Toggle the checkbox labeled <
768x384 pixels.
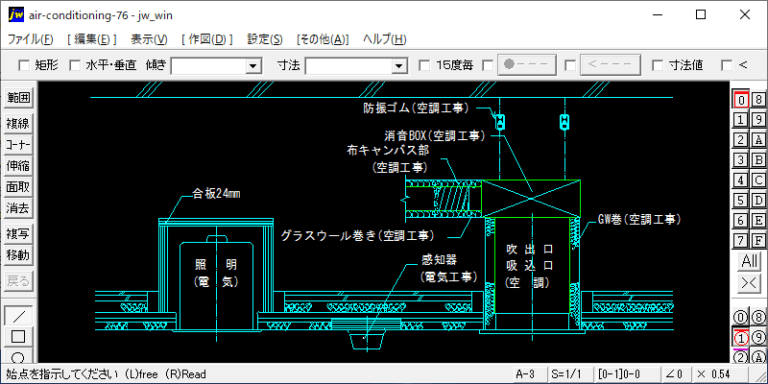(x=727, y=65)
